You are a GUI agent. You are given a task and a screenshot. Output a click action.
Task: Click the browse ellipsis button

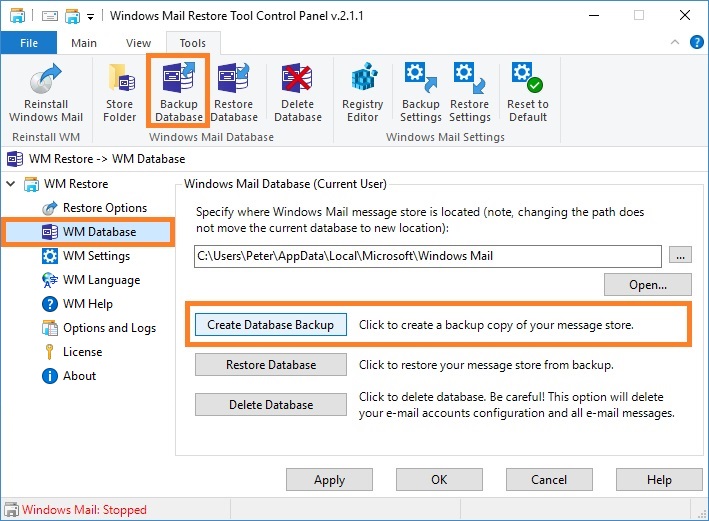point(680,256)
